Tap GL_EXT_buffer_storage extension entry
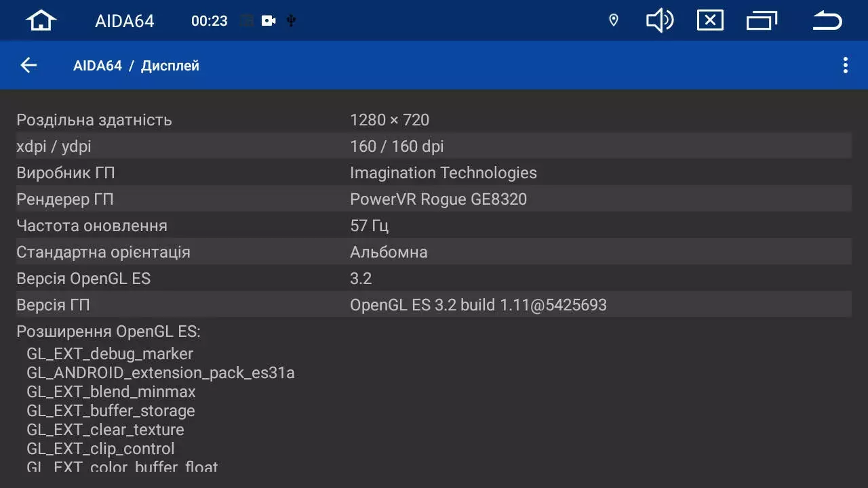868x488 pixels. tap(111, 411)
